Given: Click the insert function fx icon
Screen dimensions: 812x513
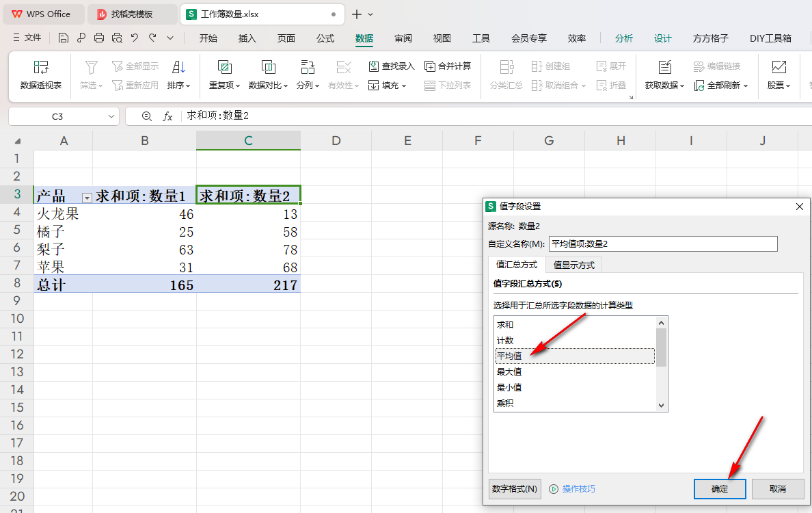Looking at the screenshot, I should click(x=167, y=116).
